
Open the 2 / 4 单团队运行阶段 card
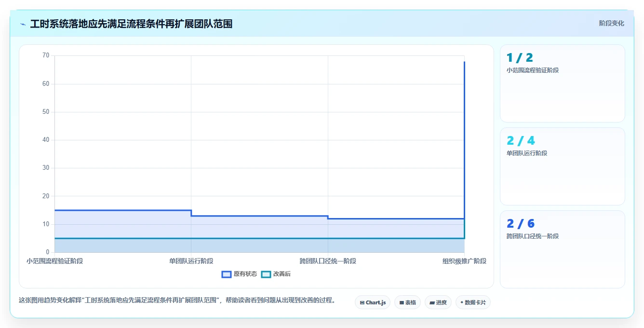point(563,166)
